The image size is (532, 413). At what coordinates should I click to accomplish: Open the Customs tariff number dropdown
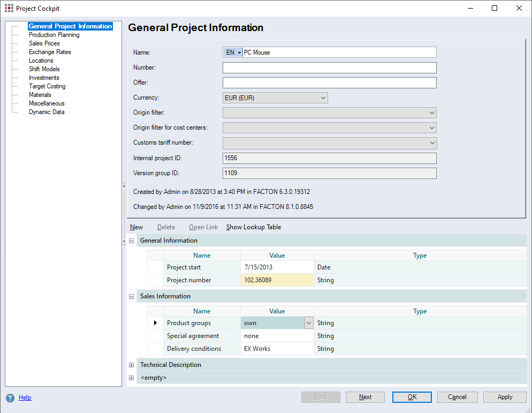329,143
